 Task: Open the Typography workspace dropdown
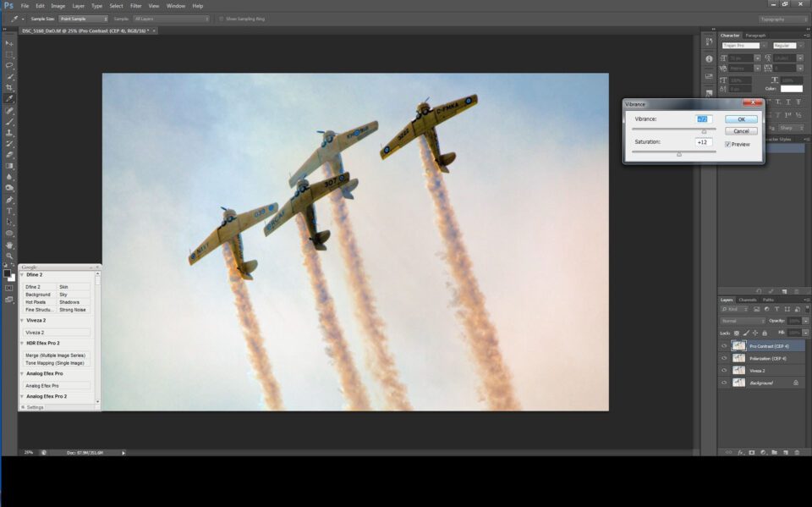coord(782,19)
